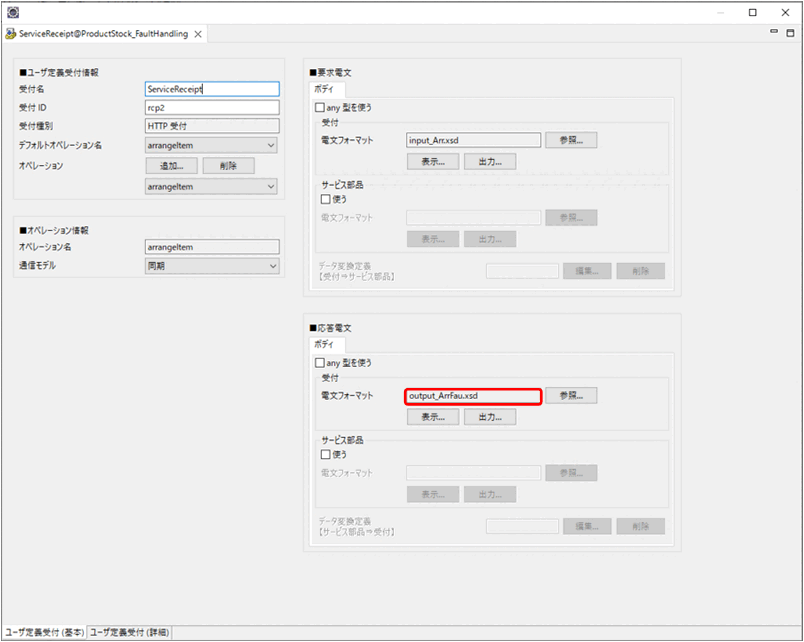Click 出力... under input_Arr.xsd
Screen dimensions: 804x642
point(490,162)
